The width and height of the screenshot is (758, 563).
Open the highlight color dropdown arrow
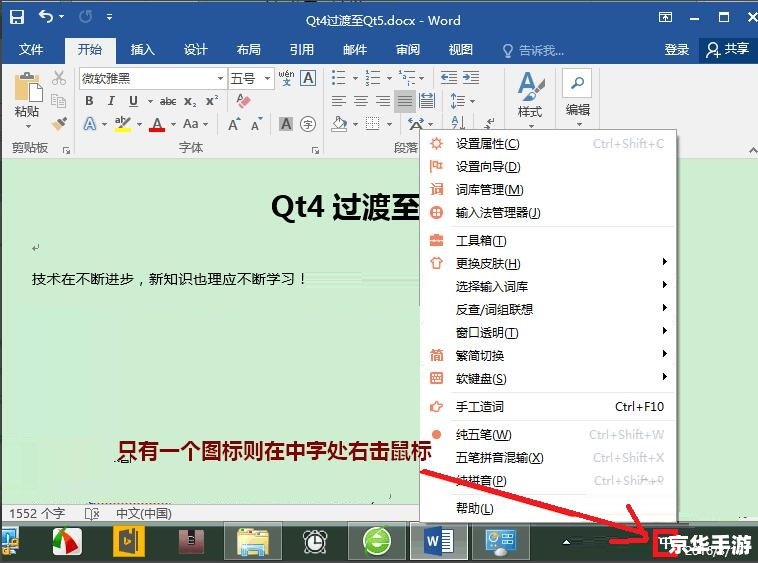(x=139, y=124)
